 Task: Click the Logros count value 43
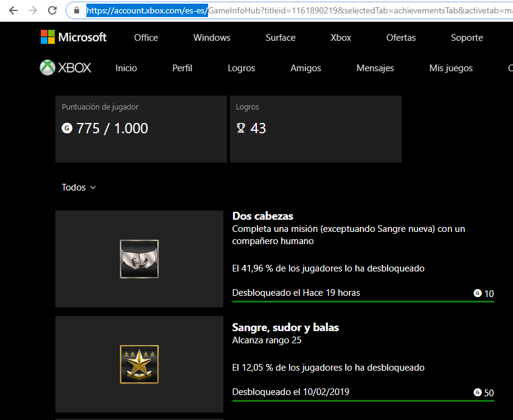tap(258, 128)
